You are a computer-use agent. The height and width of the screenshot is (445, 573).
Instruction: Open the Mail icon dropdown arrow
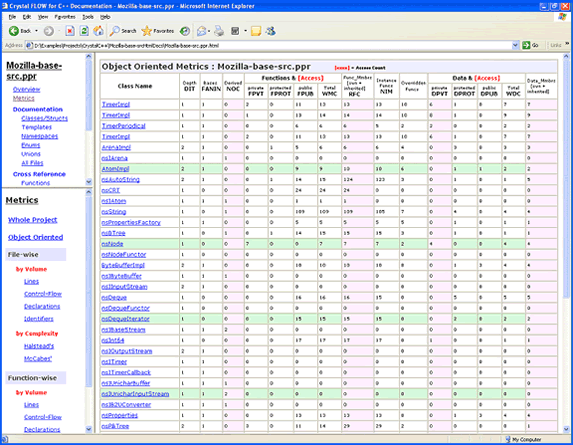tap(209, 31)
